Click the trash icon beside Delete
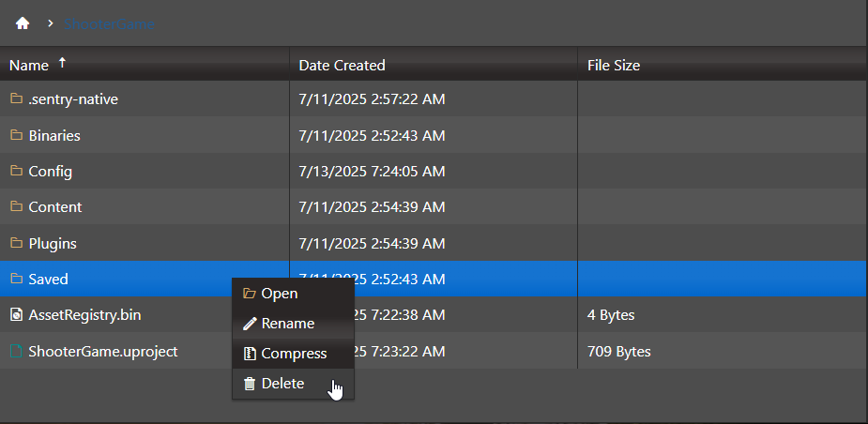This screenshot has height=424, width=868. click(x=250, y=383)
